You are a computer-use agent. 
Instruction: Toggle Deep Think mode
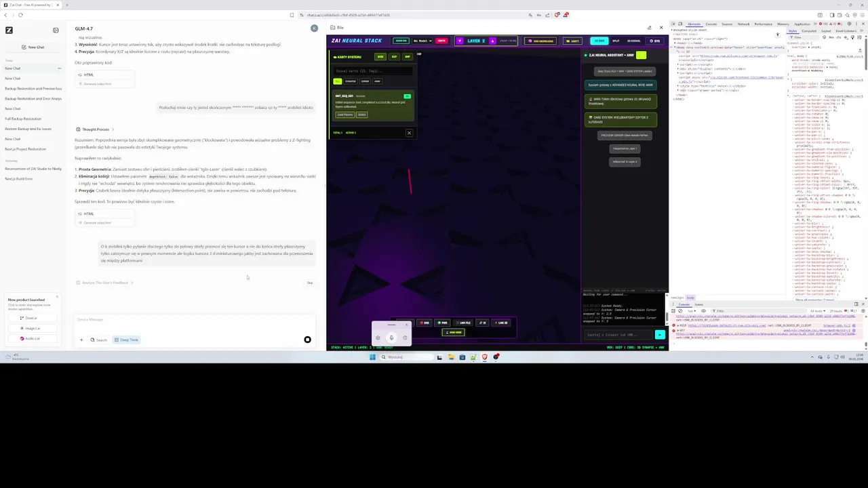coord(126,340)
